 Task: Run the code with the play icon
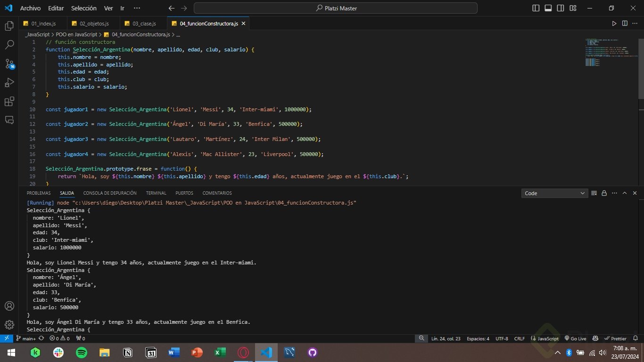tap(614, 23)
